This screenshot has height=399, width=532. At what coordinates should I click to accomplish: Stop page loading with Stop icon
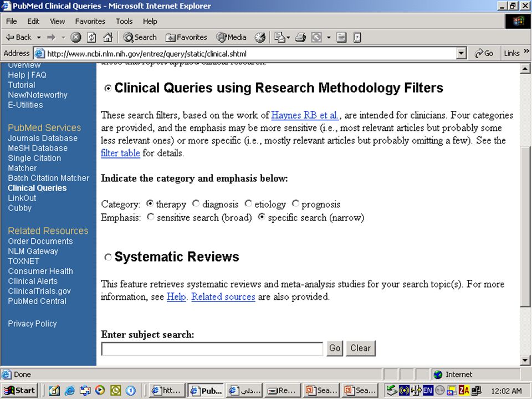pyautogui.click(x=76, y=37)
